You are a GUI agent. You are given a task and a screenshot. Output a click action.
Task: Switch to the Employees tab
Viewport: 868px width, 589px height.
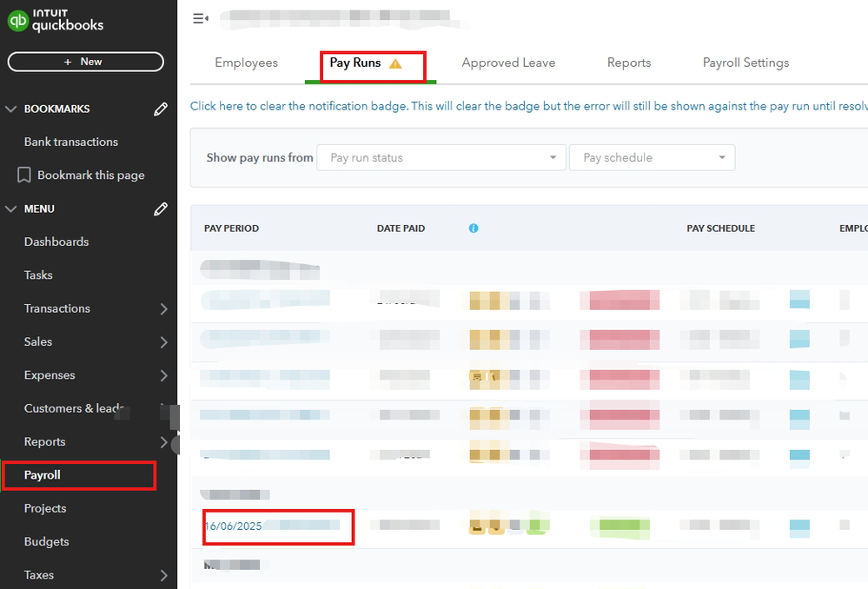(x=247, y=63)
